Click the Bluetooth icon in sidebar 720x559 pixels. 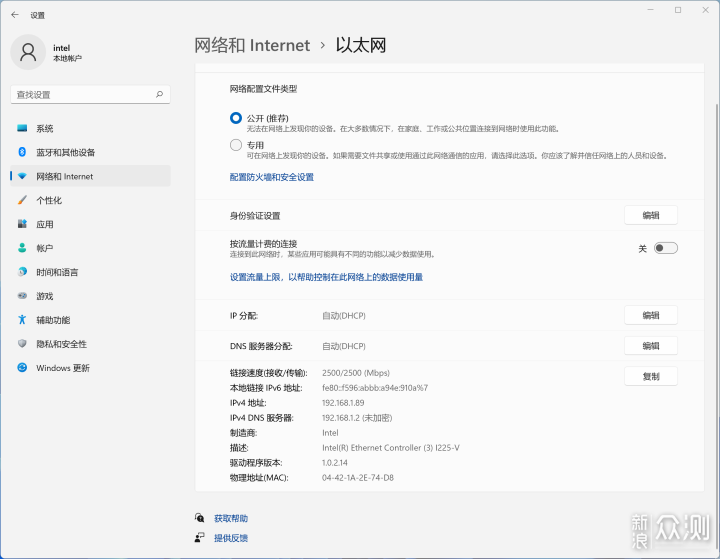[x=22, y=152]
